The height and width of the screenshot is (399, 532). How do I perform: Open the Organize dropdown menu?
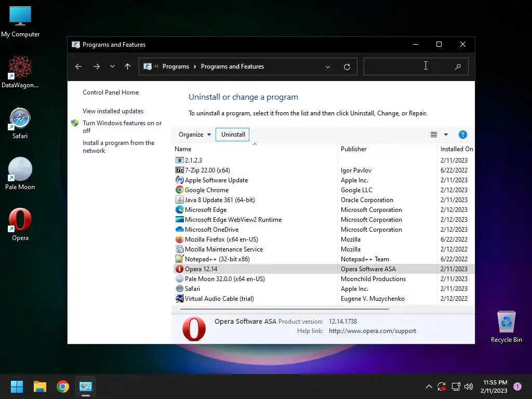click(195, 135)
